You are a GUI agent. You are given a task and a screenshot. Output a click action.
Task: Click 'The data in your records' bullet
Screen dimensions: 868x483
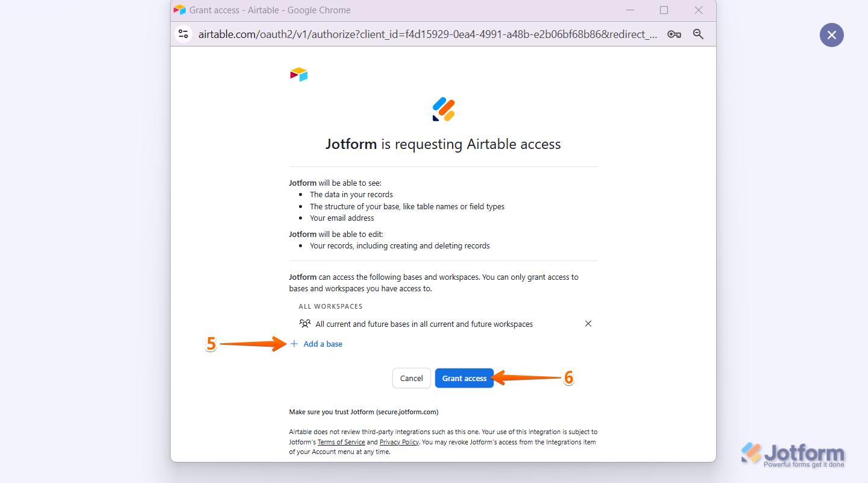click(x=351, y=195)
